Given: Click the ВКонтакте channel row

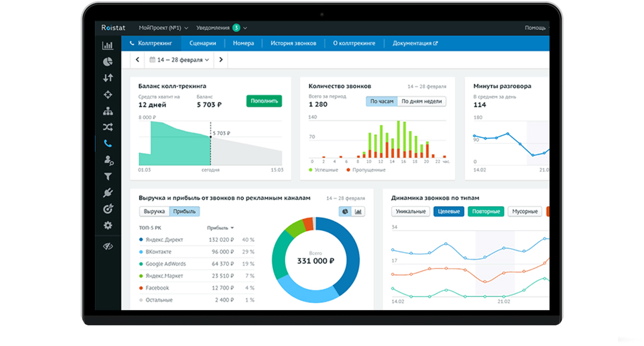Looking at the screenshot, I should [x=197, y=252].
